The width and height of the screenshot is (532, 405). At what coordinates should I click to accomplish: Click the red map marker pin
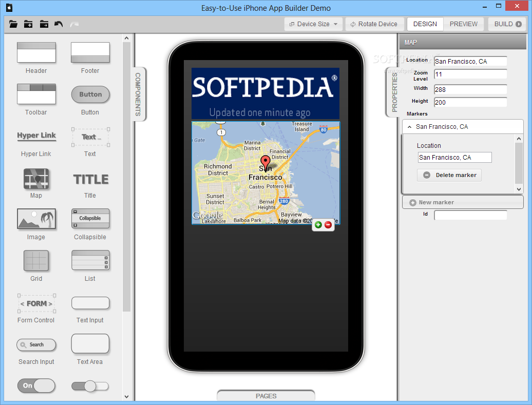265,163
